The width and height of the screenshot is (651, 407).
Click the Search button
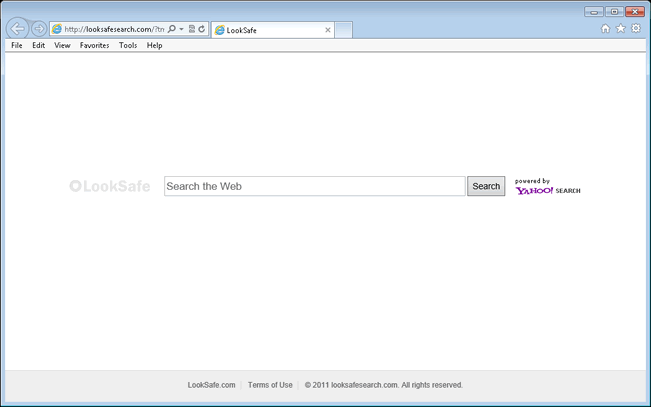point(486,186)
